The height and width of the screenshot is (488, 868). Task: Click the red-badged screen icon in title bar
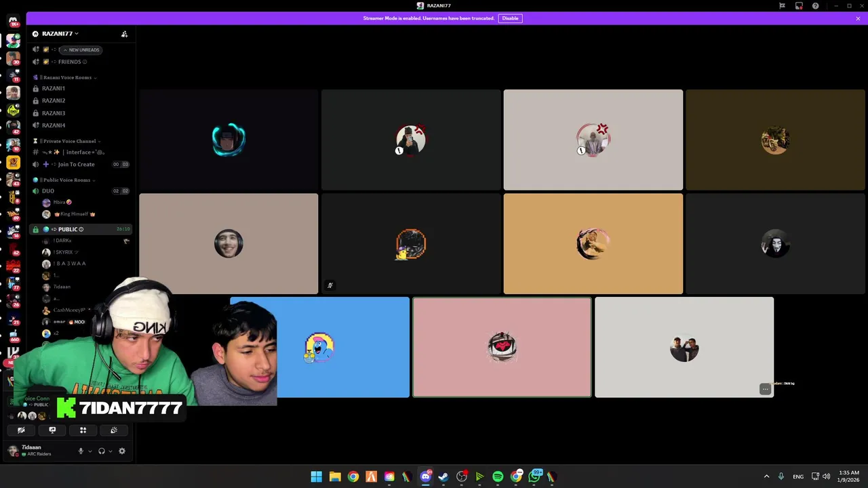point(799,5)
